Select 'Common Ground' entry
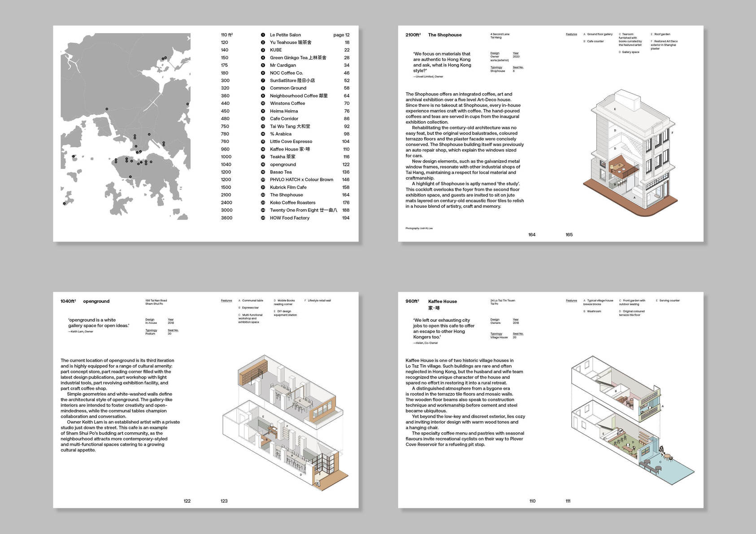The height and width of the screenshot is (534, 756). click(x=288, y=88)
